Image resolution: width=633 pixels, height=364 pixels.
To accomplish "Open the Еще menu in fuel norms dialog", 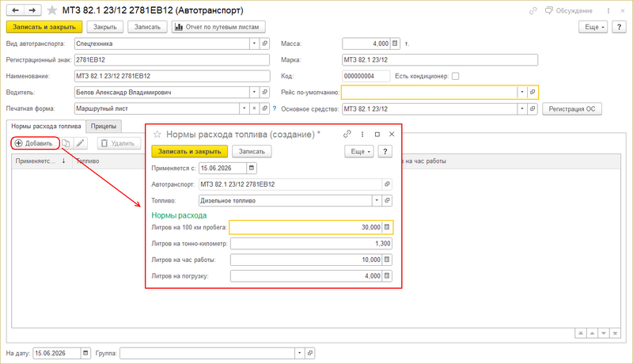I will pos(359,151).
